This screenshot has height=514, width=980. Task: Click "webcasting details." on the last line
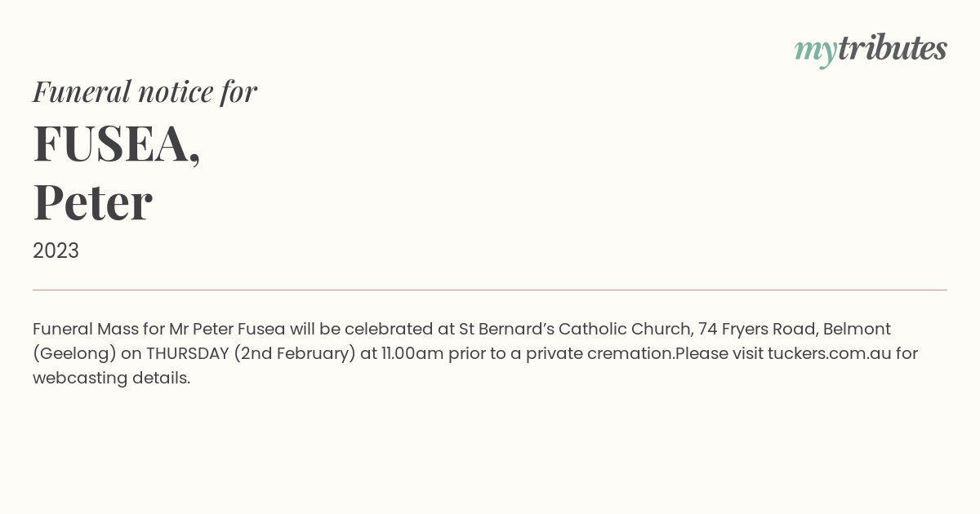click(111, 378)
